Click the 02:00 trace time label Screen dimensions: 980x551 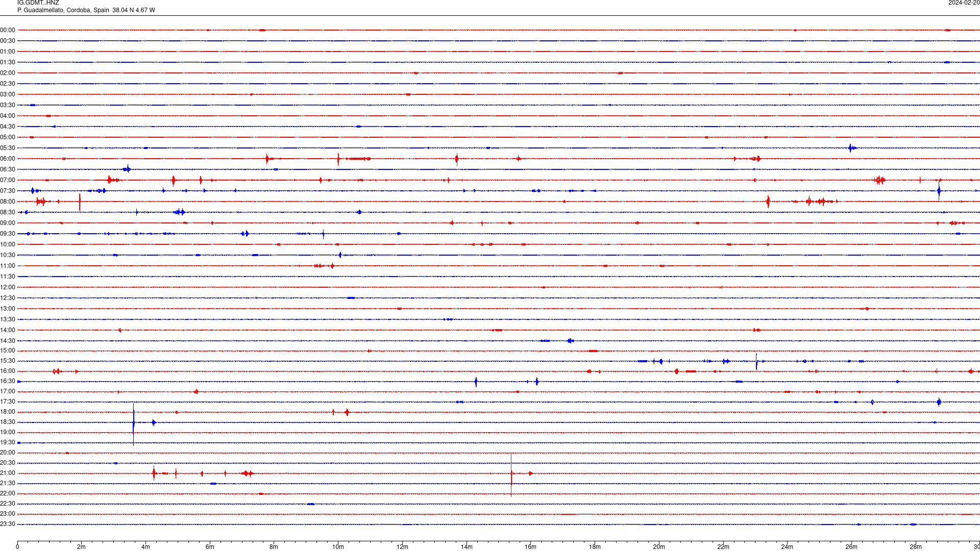pyautogui.click(x=8, y=73)
